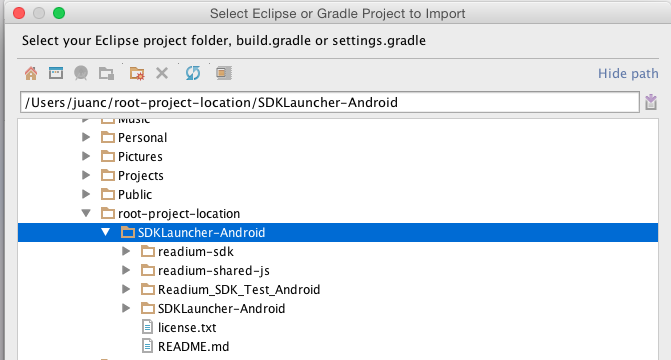The height and width of the screenshot is (360, 671).
Task: Expand the Projects folder arrow
Action: [x=86, y=175]
